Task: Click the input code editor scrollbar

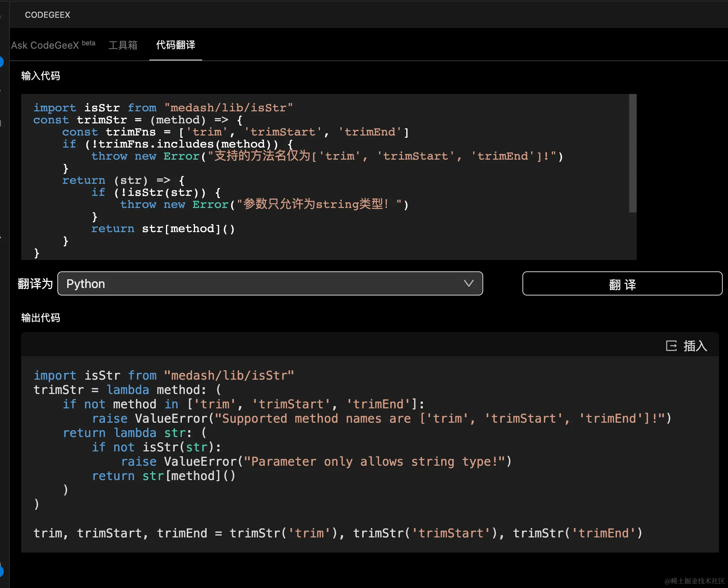Action: coord(633,153)
